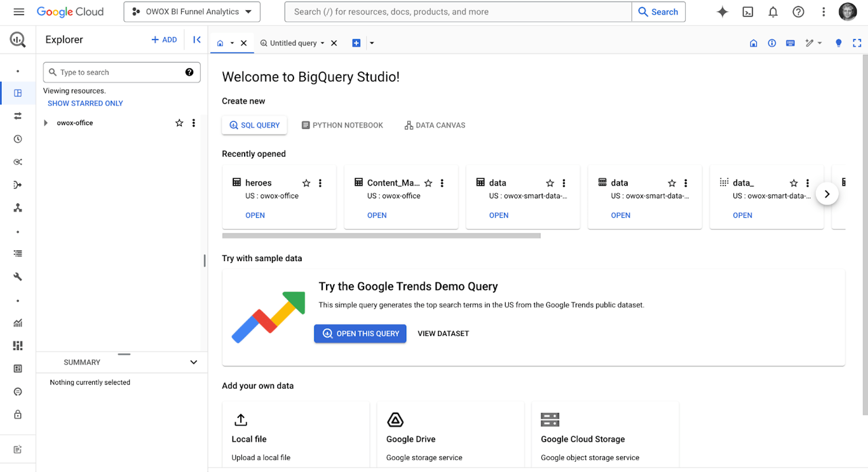This screenshot has width=868, height=472.
Task: Click the + ADD button in Explorer
Action: tap(164, 39)
